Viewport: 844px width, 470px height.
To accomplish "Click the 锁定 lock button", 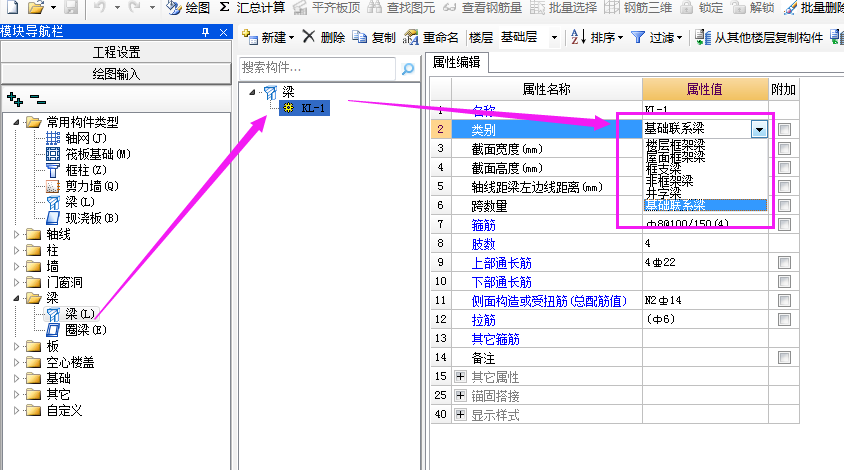I will [x=702, y=8].
